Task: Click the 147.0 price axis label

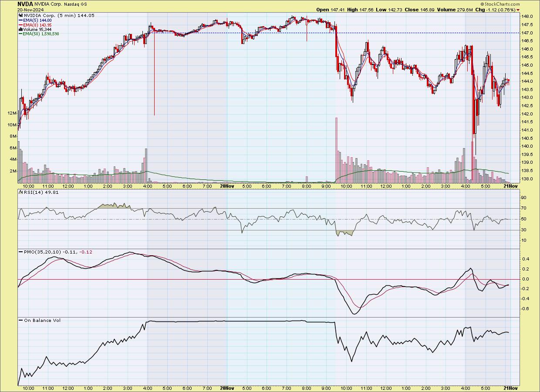Action: (527, 33)
